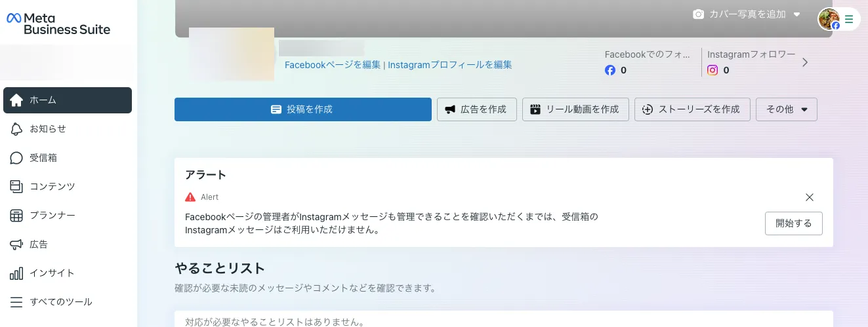Click the bell icon beside お知らせ
The image size is (868, 327).
coord(16,129)
